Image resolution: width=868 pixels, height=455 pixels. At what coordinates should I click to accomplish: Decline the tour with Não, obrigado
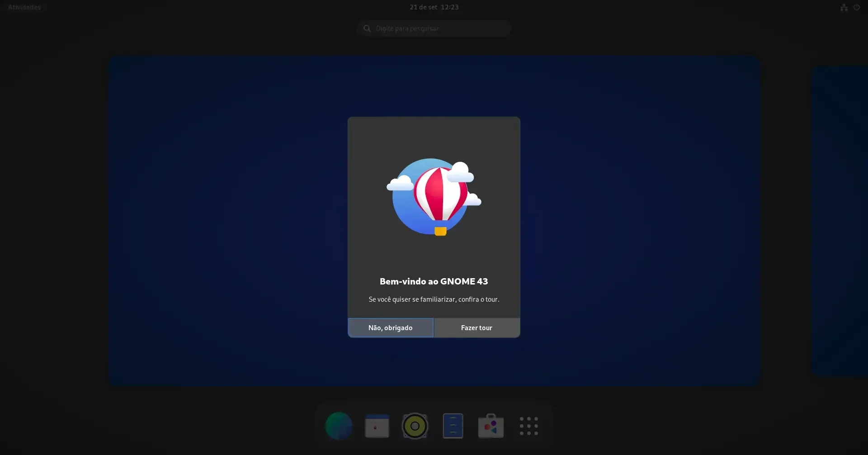[x=391, y=328]
